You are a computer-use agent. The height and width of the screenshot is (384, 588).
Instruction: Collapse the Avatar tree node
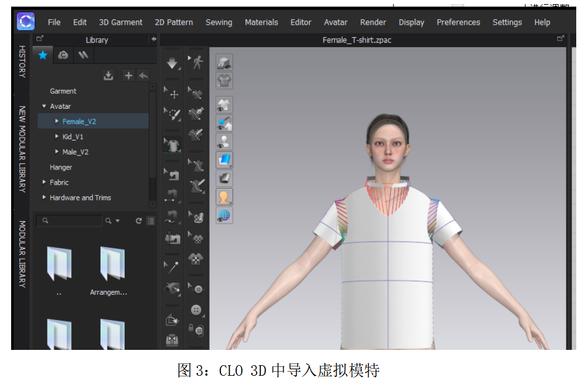tap(44, 106)
